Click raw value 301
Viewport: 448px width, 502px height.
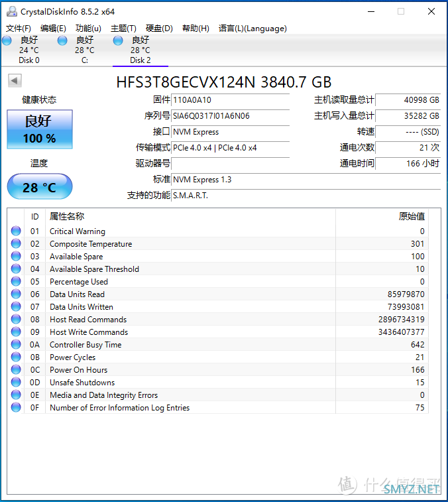click(418, 244)
